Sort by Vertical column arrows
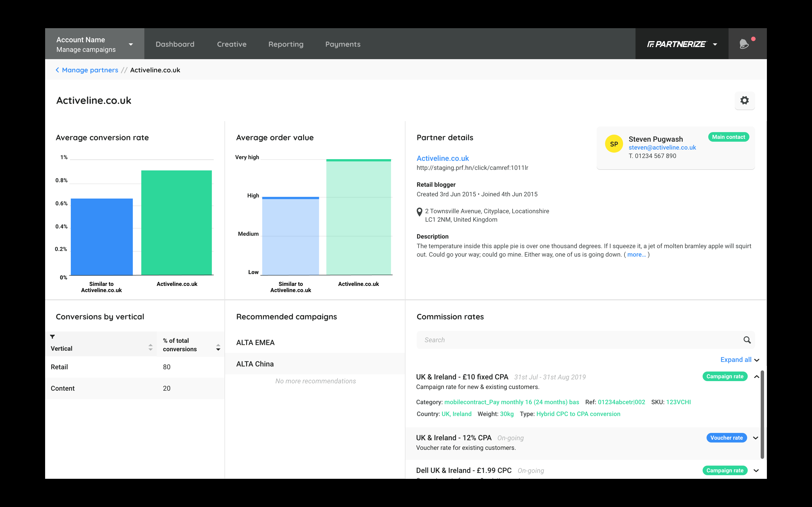The image size is (812, 507). pyautogui.click(x=150, y=347)
